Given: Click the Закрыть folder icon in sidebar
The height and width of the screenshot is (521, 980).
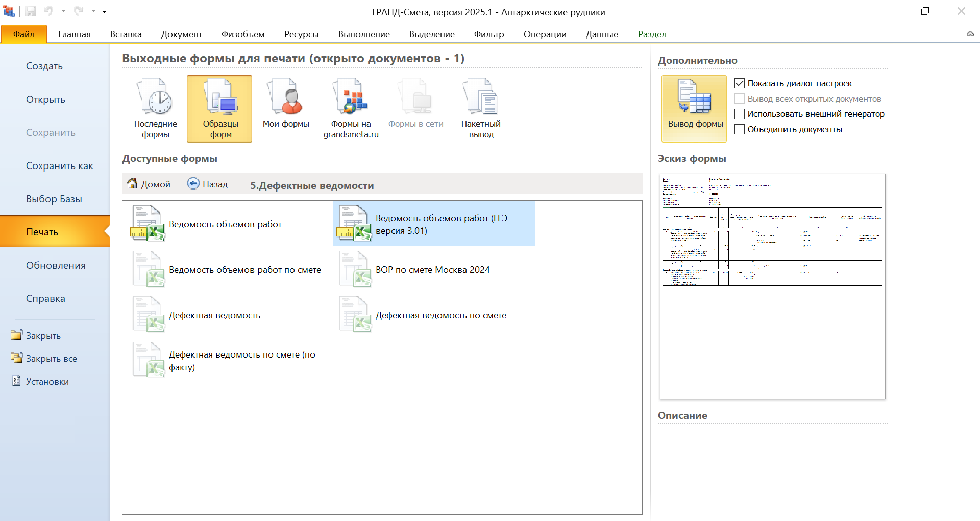Looking at the screenshot, I should click(17, 335).
